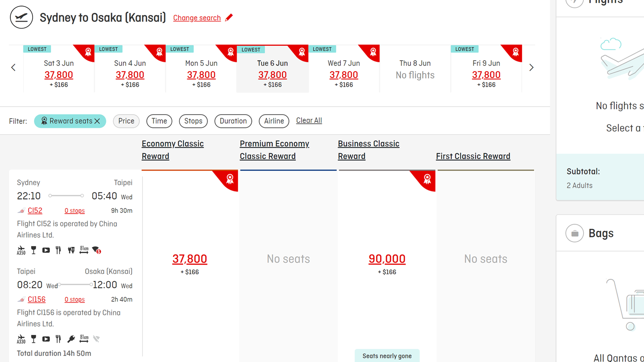Click power and USB icon for CI52

click(x=71, y=250)
